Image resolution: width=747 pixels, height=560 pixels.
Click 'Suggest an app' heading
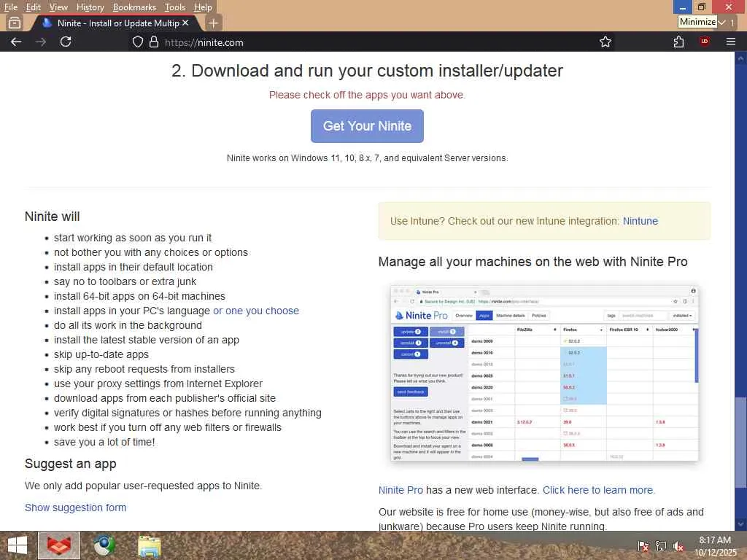point(71,464)
